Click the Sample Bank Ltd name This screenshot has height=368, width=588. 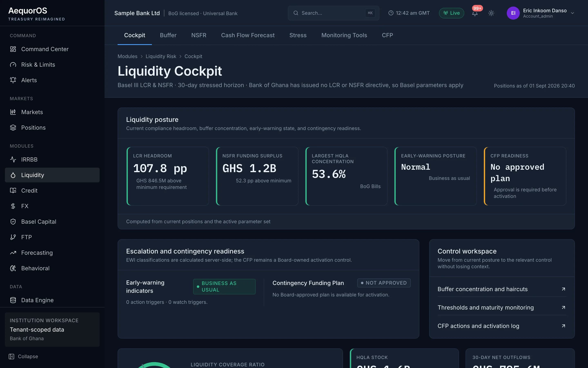pyautogui.click(x=137, y=13)
